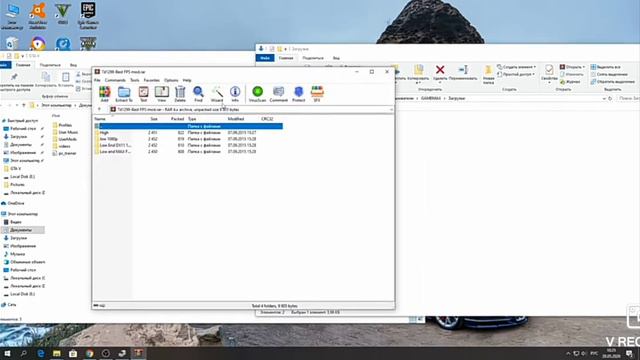Screen dimensions: 640x360
Task: Click Copy to icon in Downloads ribbon
Action: coord(418,74)
